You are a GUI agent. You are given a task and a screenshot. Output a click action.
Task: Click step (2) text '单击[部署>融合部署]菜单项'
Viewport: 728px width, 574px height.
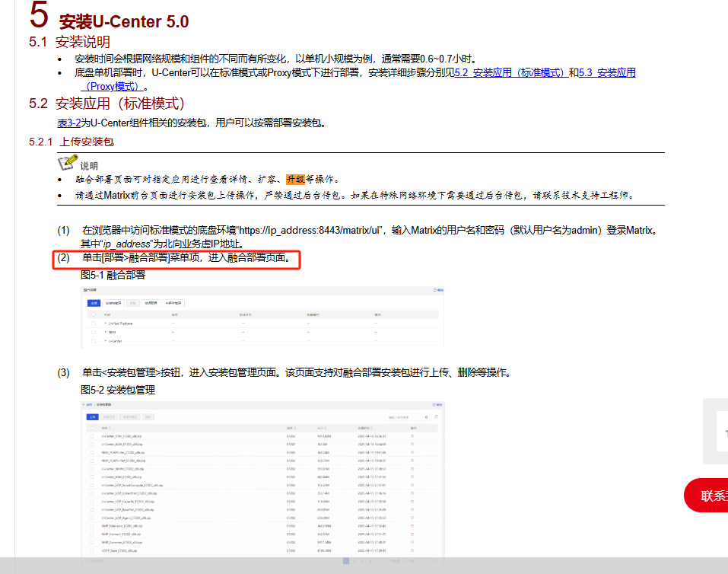pyautogui.click(x=141, y=257)
